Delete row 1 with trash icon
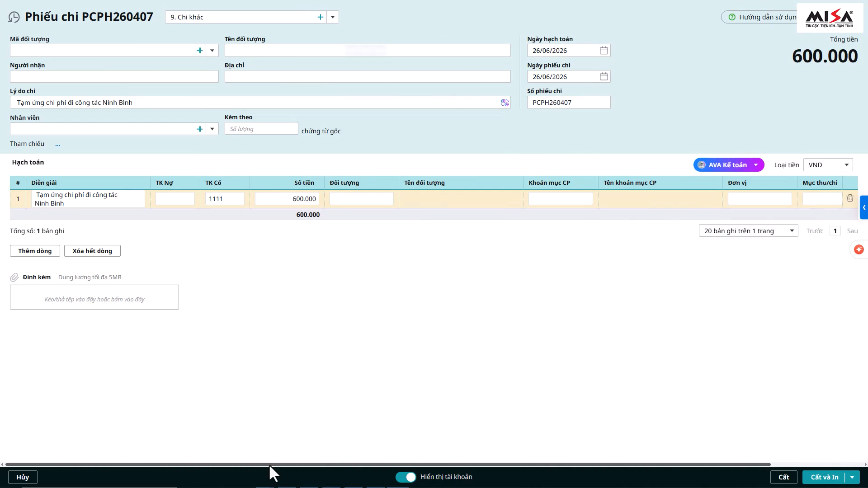This screenshot has width=868, height=488. click(850, 198)
